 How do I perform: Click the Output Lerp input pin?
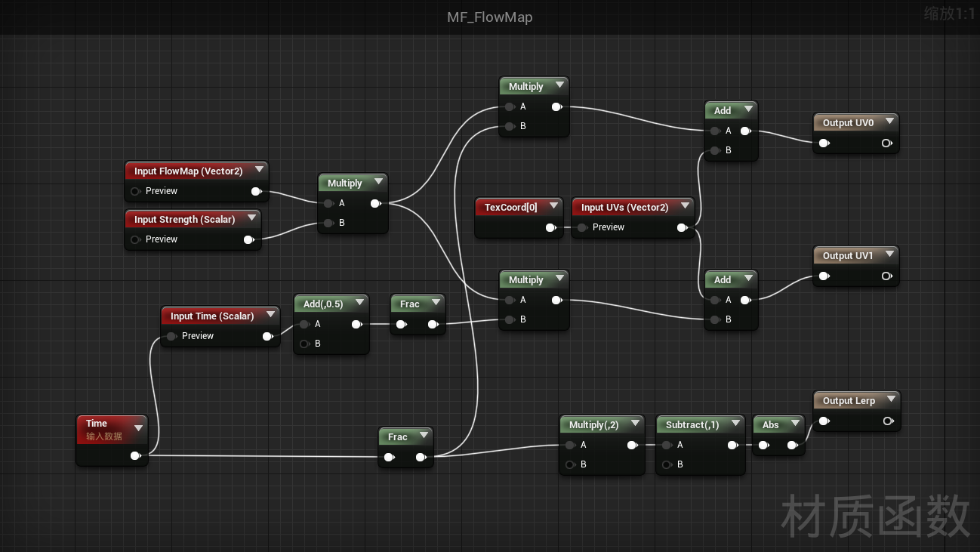(x=824, y=421)
